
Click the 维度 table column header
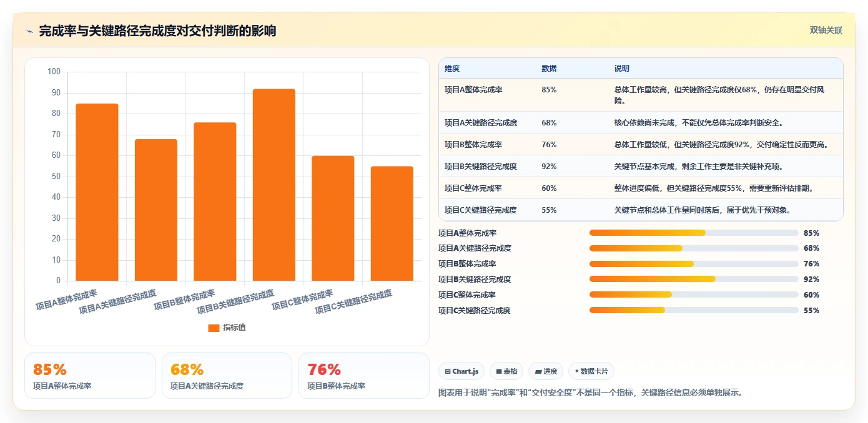(452, 69)
